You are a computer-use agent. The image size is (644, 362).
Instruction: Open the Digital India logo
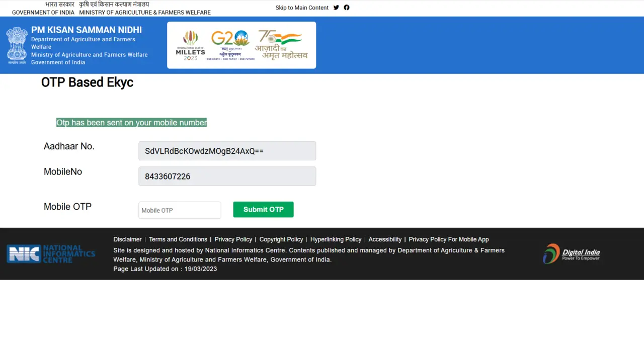[572, 254]
